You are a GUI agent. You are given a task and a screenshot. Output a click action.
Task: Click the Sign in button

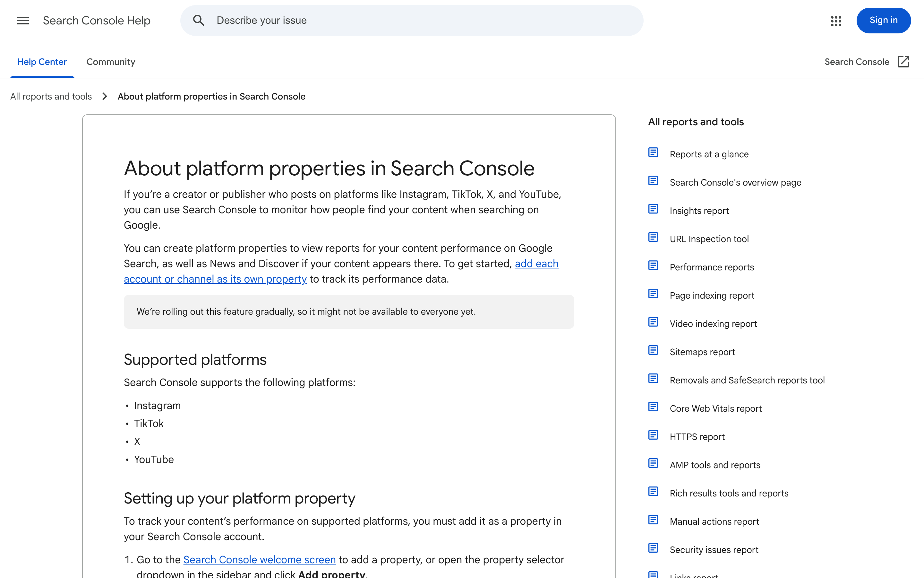(x=884, y=21)
